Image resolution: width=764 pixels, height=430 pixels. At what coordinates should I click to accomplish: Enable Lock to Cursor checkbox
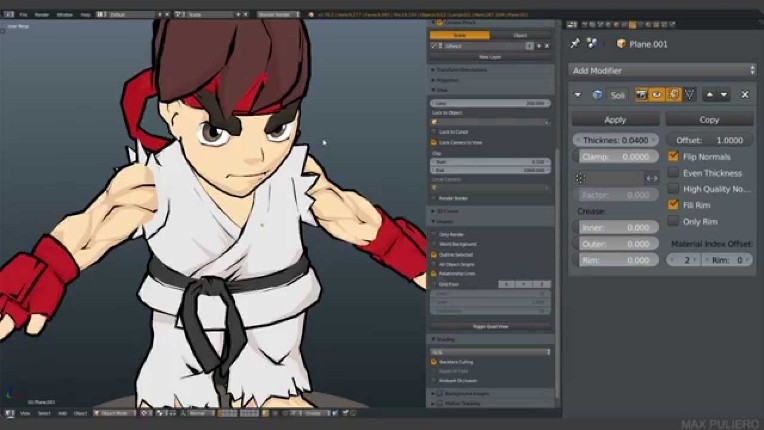click(x=434, y=132)
